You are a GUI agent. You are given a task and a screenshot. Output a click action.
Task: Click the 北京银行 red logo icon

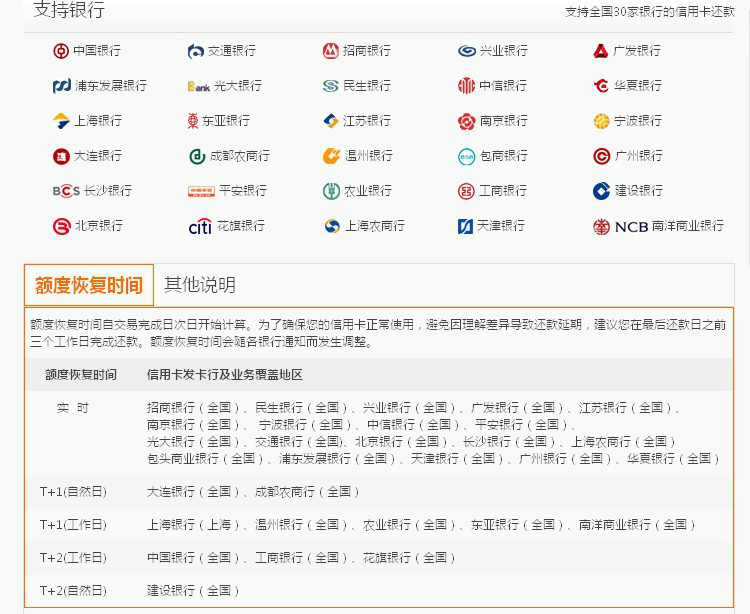(x=61, y=226)
